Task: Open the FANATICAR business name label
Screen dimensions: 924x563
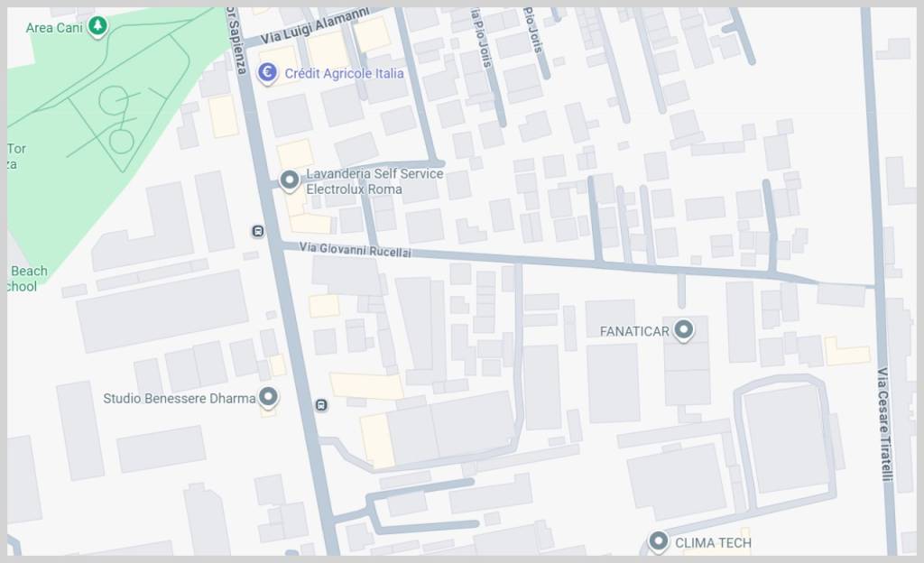Action: (x=634, y=331)
